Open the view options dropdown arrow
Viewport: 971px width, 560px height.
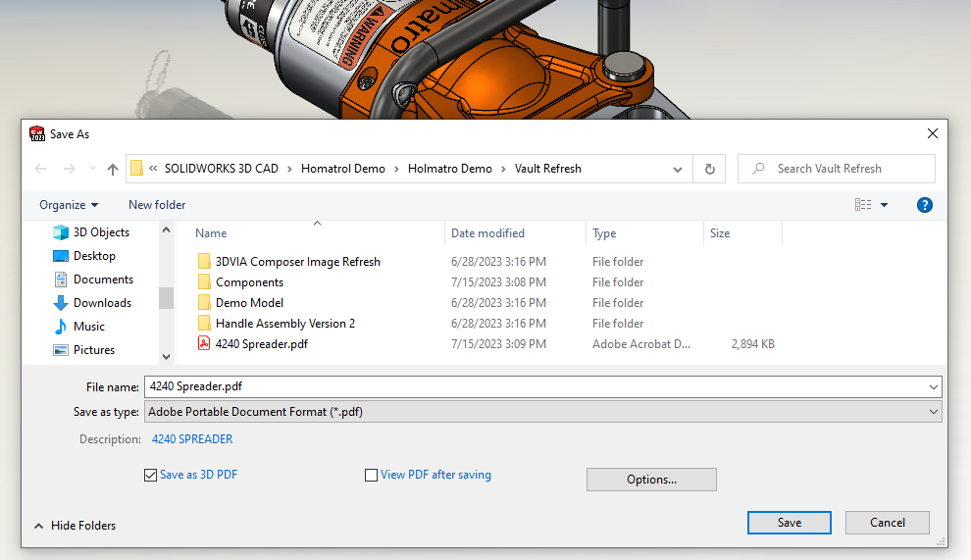884,205
